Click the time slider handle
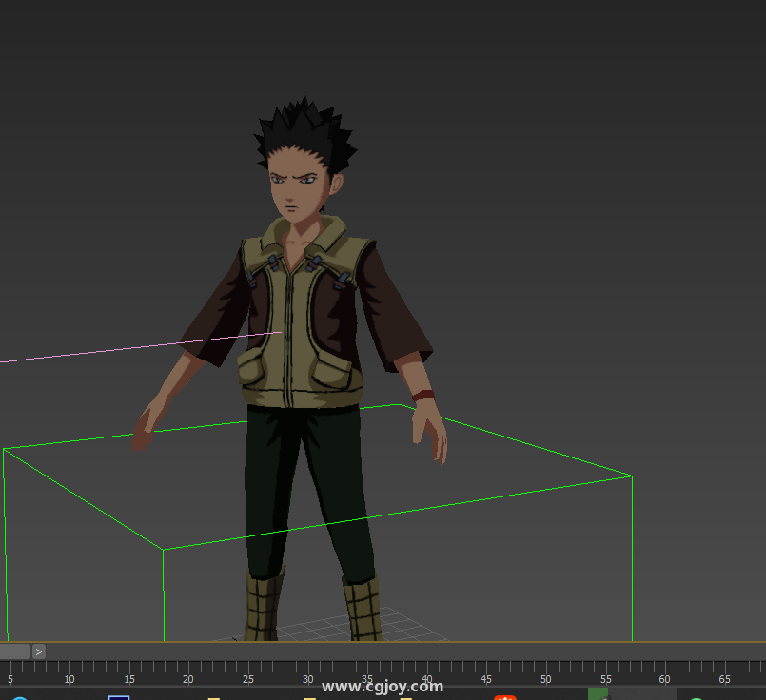This screenshot has width=766, height=700. pos(15,651)
